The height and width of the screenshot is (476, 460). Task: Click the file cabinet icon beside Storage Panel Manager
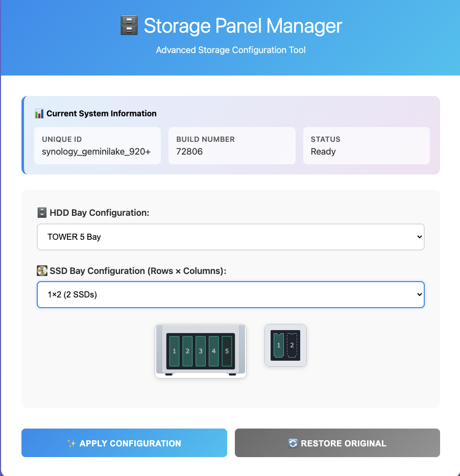(x=129, y=25)
